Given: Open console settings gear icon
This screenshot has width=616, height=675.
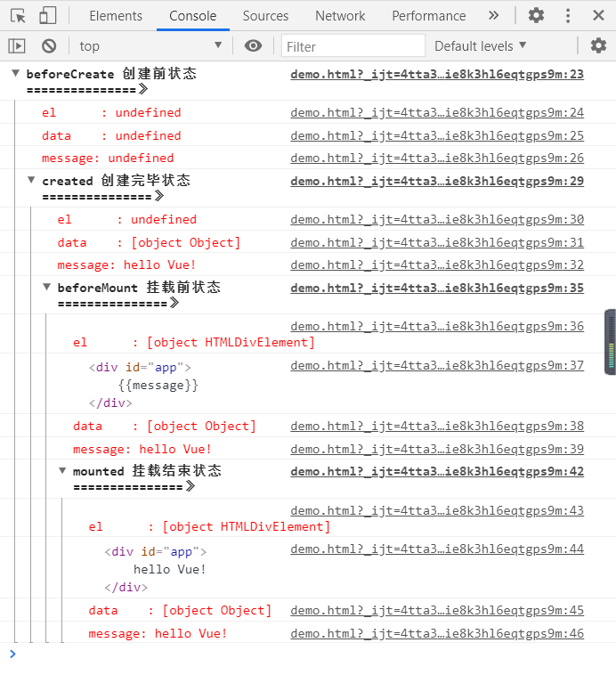Looking at the screenshot, I should click(598, 45).
